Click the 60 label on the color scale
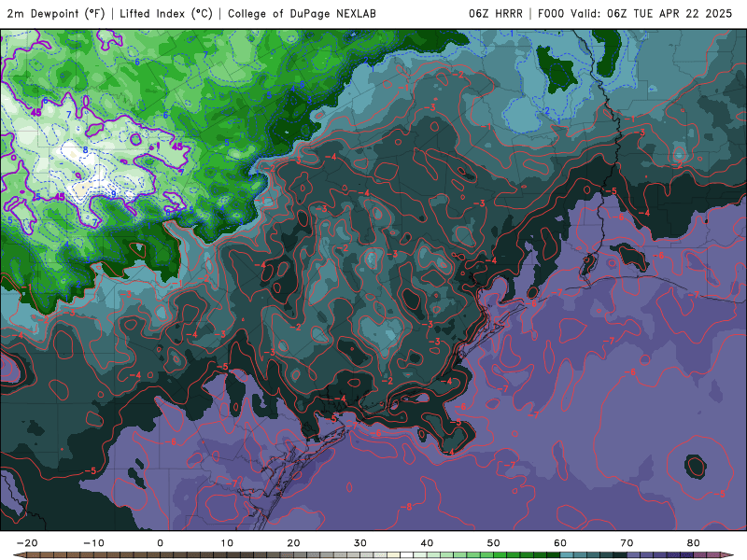747x560 pixels. [560, 543]
